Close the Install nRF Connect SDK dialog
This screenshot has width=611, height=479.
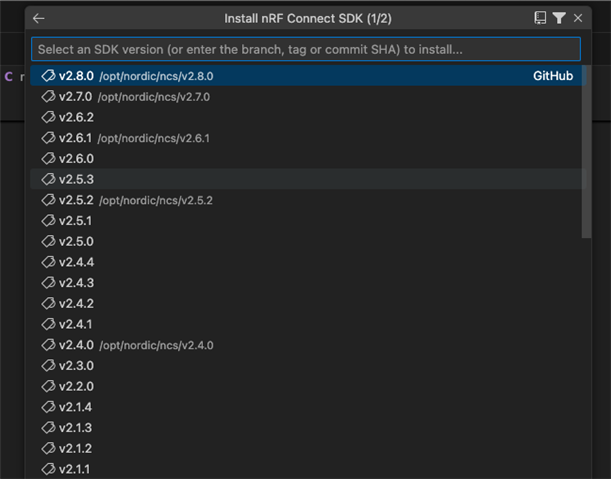tap(578, 18)
